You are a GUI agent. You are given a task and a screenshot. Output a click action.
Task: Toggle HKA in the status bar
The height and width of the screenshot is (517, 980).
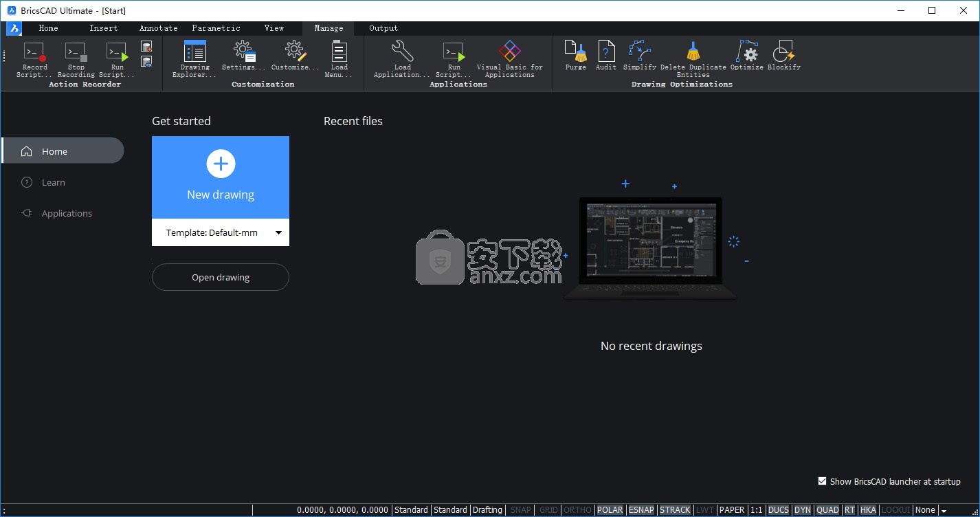[868, 510]
